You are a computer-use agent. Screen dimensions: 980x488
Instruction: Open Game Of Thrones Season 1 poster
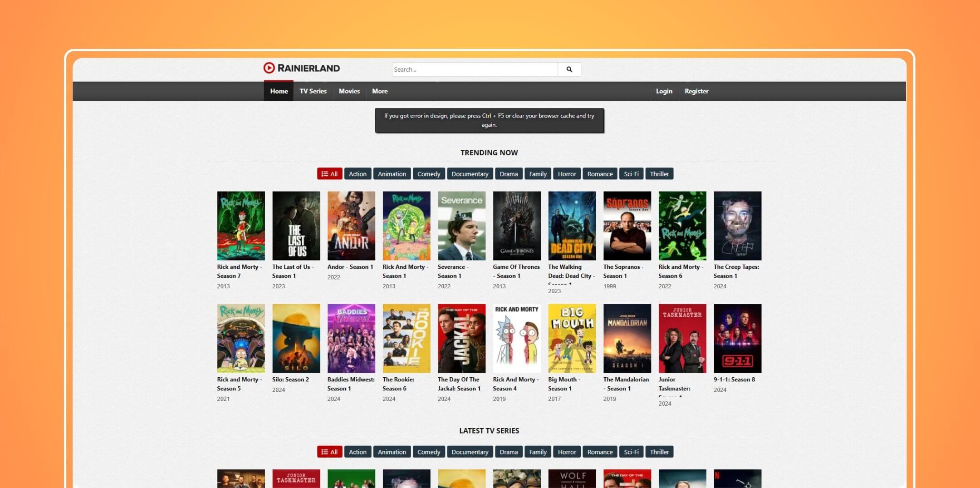coord(517,226)
